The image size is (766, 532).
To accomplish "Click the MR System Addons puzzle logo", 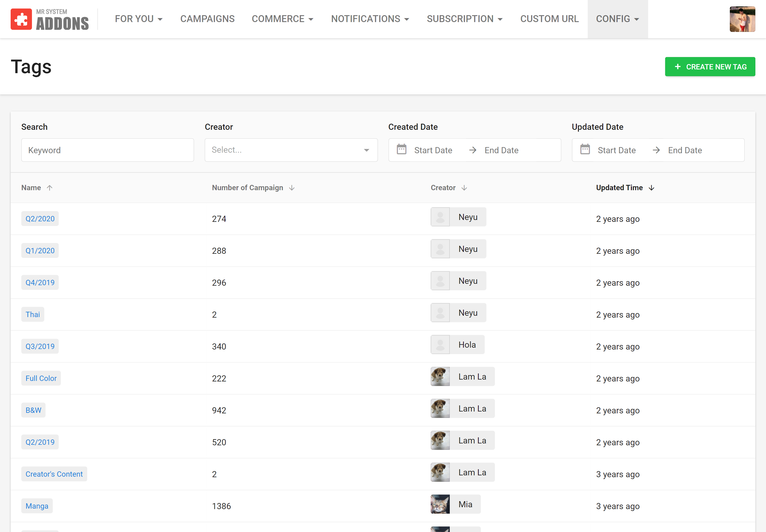I will tap(21, 19).
